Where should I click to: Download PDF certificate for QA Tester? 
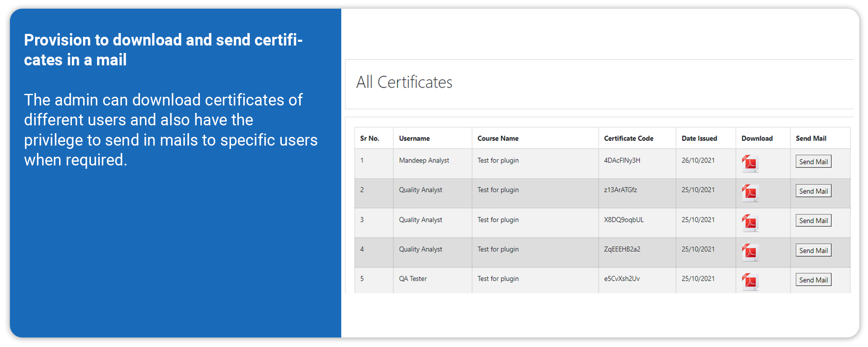point(749,281)
